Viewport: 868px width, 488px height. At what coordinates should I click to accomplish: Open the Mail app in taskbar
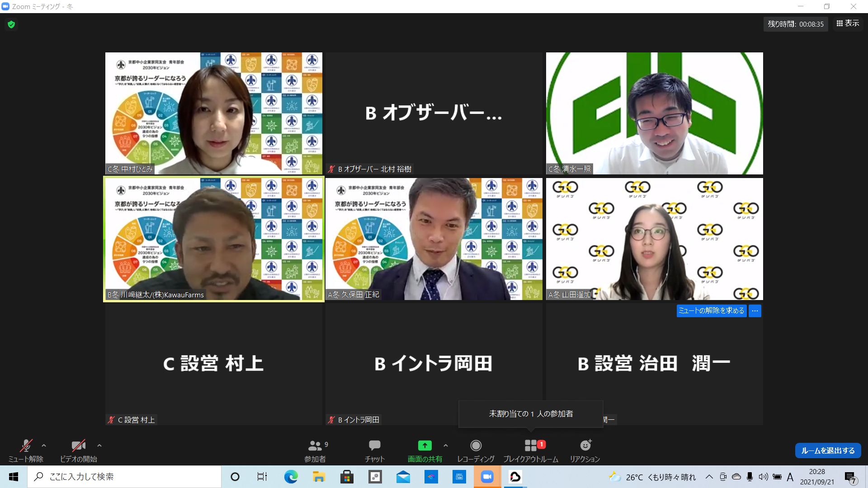tap(403, 477)
